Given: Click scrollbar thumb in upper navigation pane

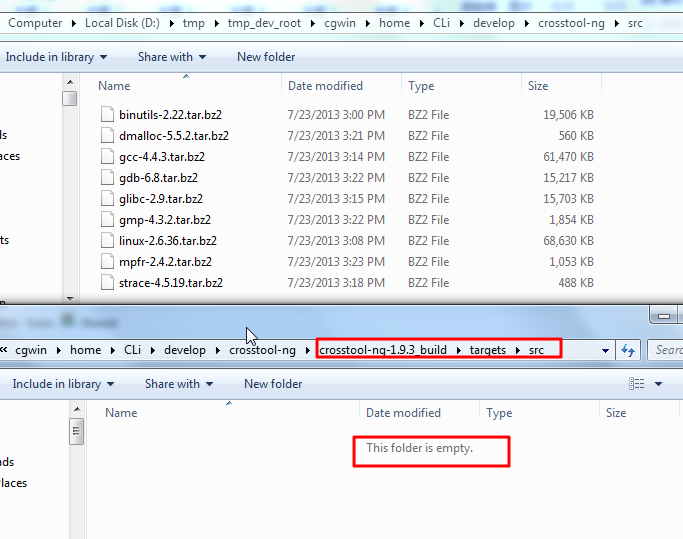Looking at the screenshot, I should click(69, 98).
